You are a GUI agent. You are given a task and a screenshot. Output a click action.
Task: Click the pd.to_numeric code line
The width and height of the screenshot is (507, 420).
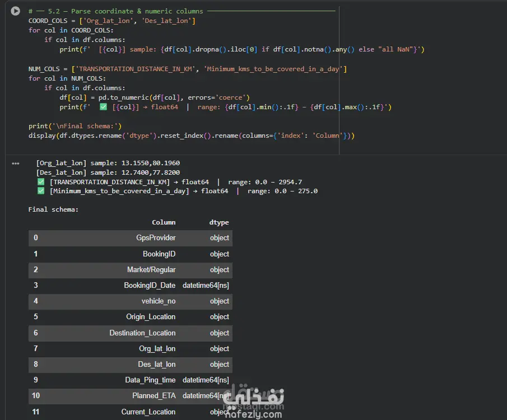pyautogui.click(x=155, y=97)
